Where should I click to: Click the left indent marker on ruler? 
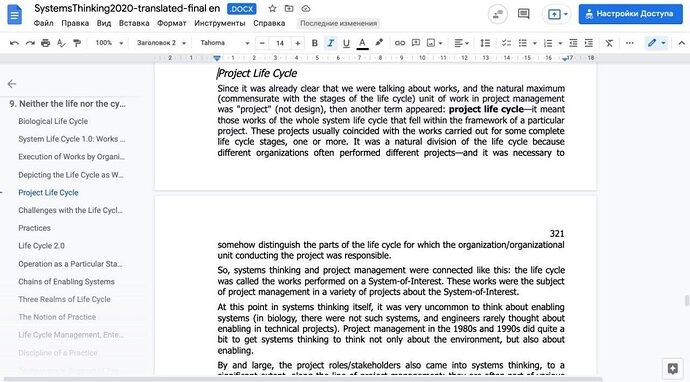[x=217, y=58]
